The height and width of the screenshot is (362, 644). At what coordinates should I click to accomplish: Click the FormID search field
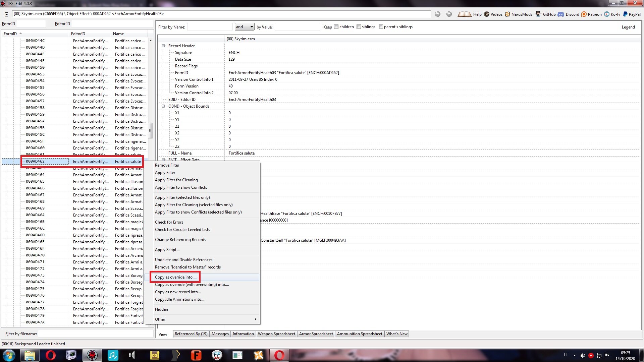coord(31,24)
